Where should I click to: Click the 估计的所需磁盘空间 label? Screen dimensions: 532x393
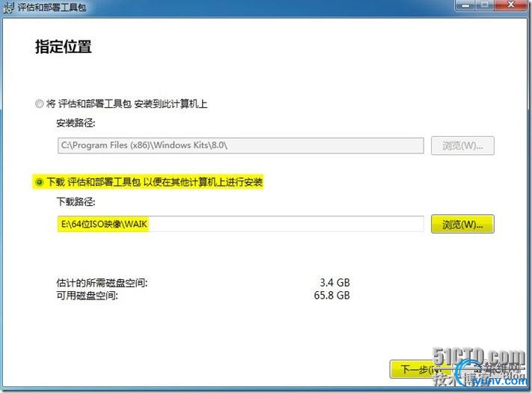point(102,282)
